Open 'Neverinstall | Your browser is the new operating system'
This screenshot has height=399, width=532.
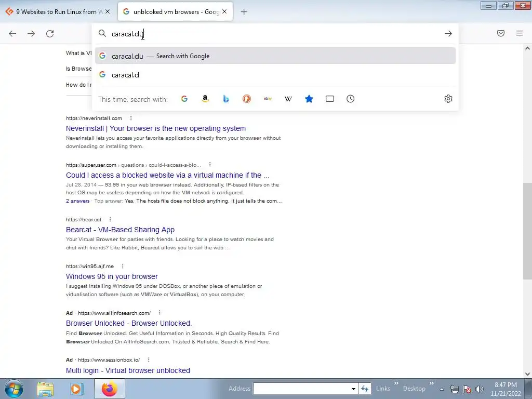click(x=156, y=128)
